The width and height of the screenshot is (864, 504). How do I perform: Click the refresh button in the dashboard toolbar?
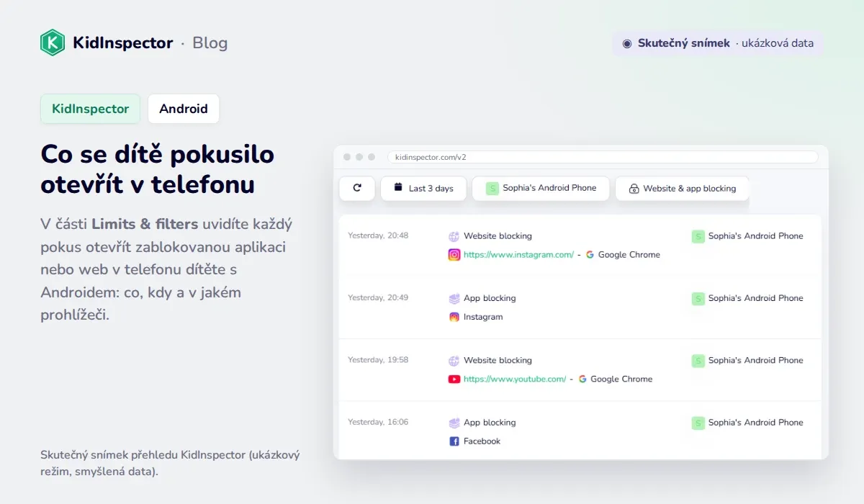pyautogui.click(x=357, y=188)
